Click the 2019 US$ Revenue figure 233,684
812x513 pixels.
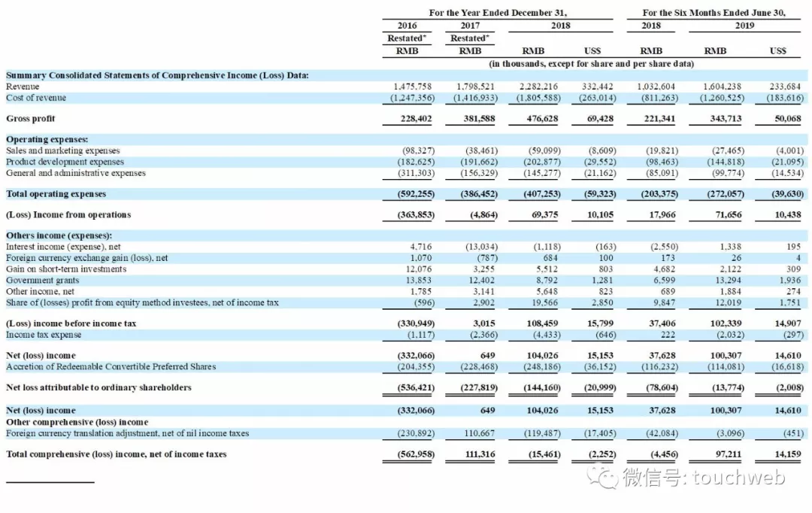click(x=784, y=87)
